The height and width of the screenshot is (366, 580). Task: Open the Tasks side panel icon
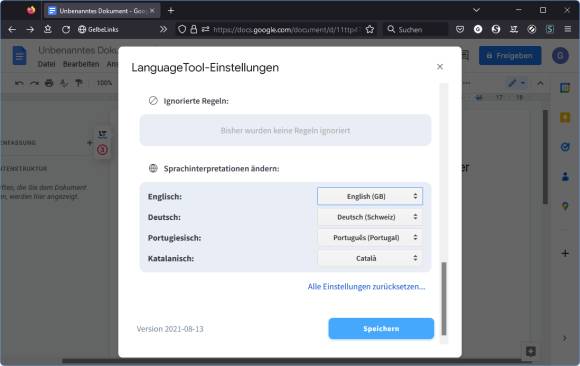click(565, 147)
